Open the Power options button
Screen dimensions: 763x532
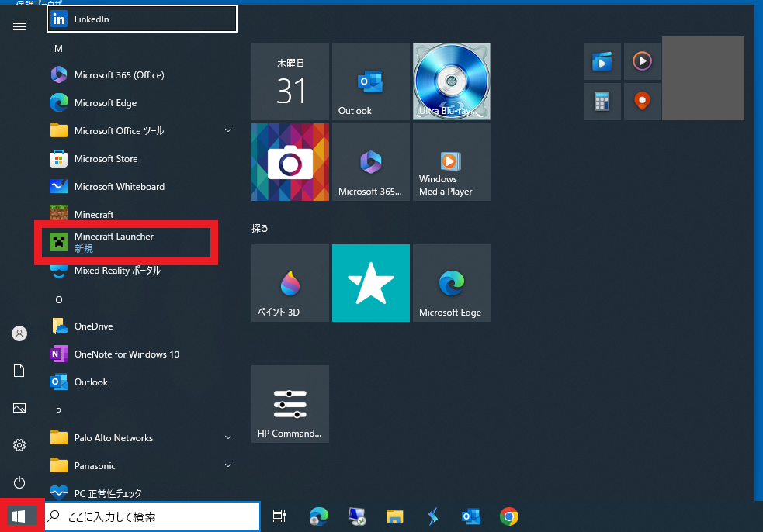coord(19,482)
